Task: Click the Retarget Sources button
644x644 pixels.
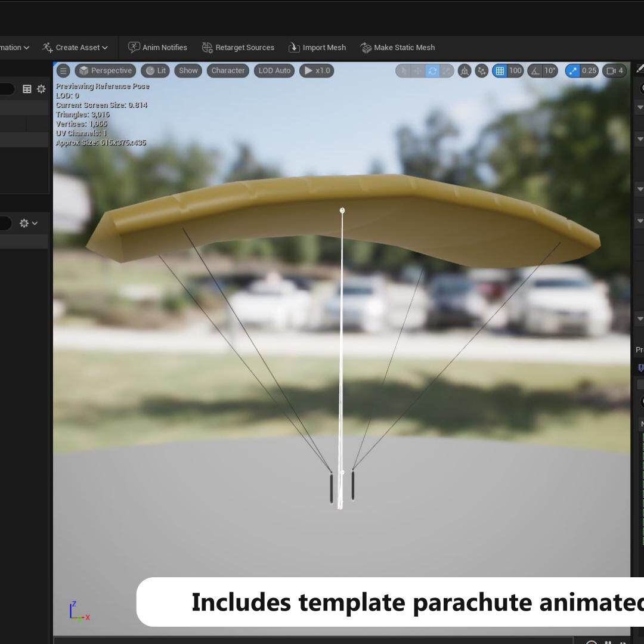Action: click(238, 48)
